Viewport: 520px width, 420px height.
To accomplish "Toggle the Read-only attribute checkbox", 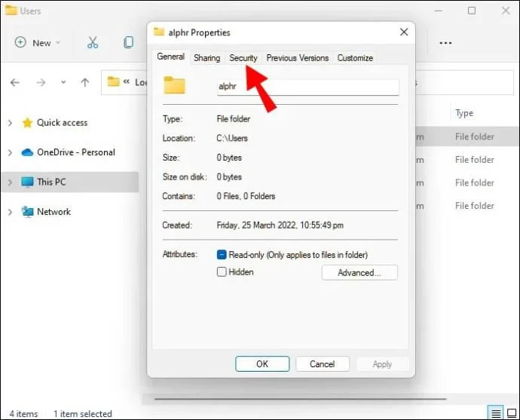I will (x=222, y=254).
